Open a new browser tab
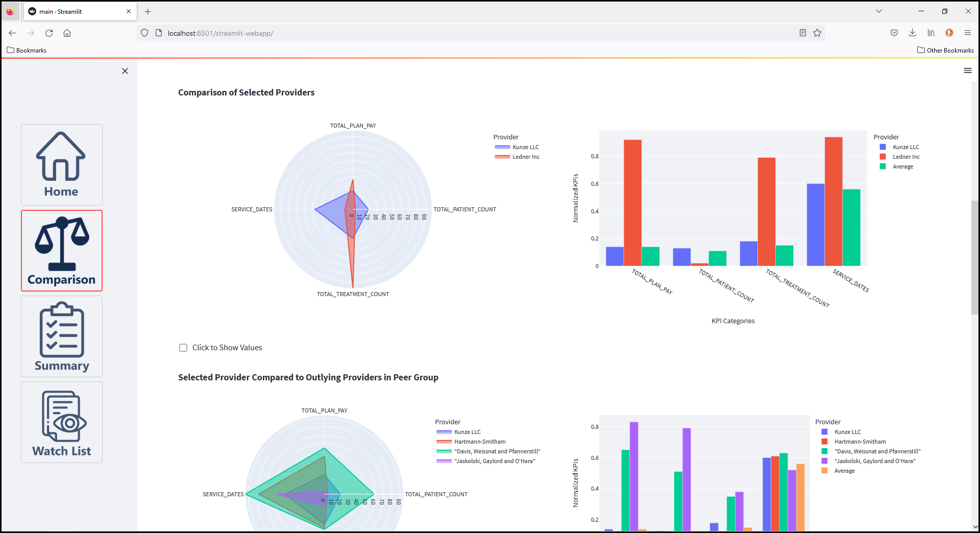Image resolution: width=980 pixels, height=533 pixels. pyautogui.click(x=148, y=11)
